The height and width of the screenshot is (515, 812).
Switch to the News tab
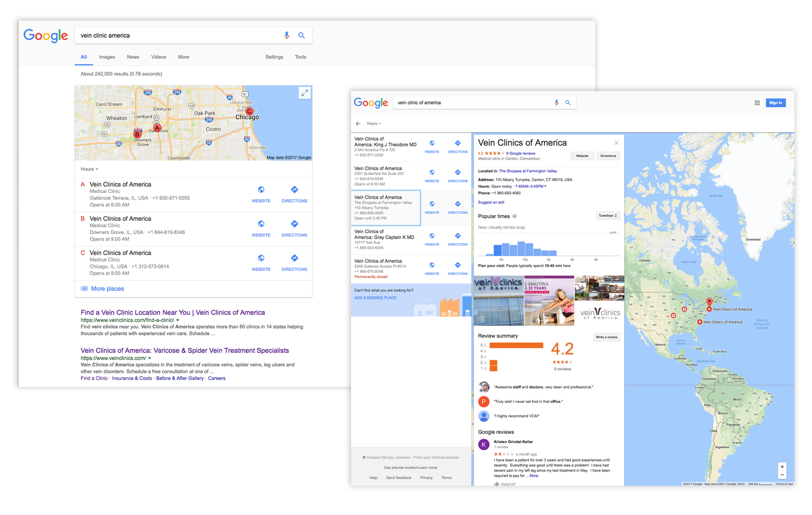click(133, 57)
